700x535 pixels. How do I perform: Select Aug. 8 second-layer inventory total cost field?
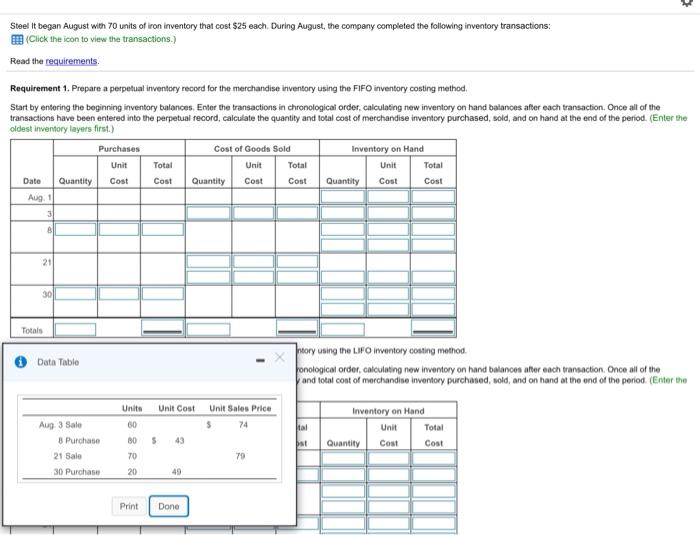pos(433,245)
